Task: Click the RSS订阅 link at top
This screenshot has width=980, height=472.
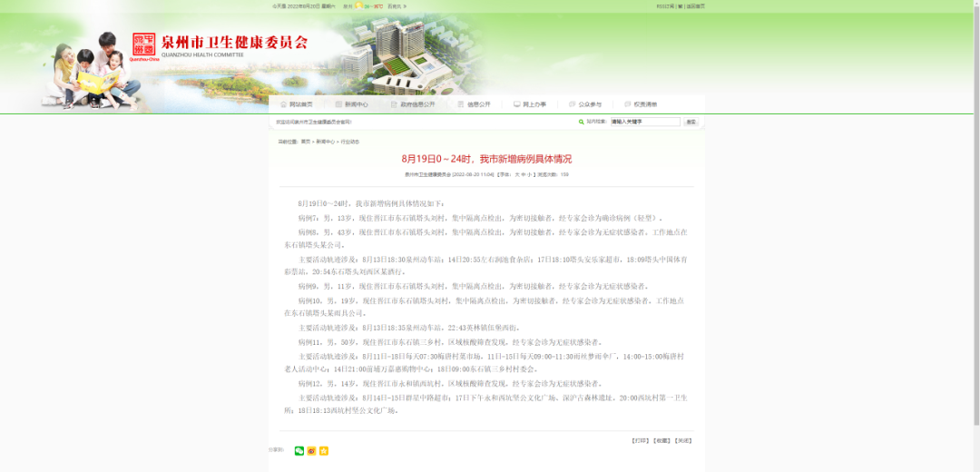Action: (665, 6)
